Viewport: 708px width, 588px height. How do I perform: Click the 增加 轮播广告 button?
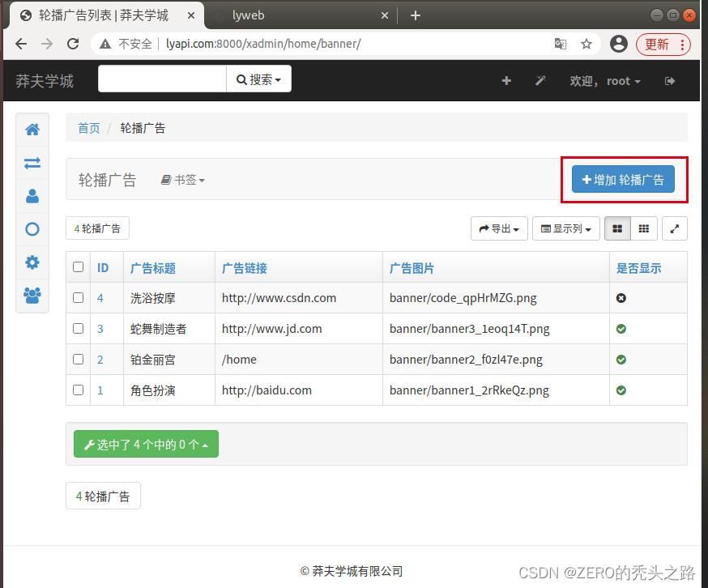pos(623,180)
